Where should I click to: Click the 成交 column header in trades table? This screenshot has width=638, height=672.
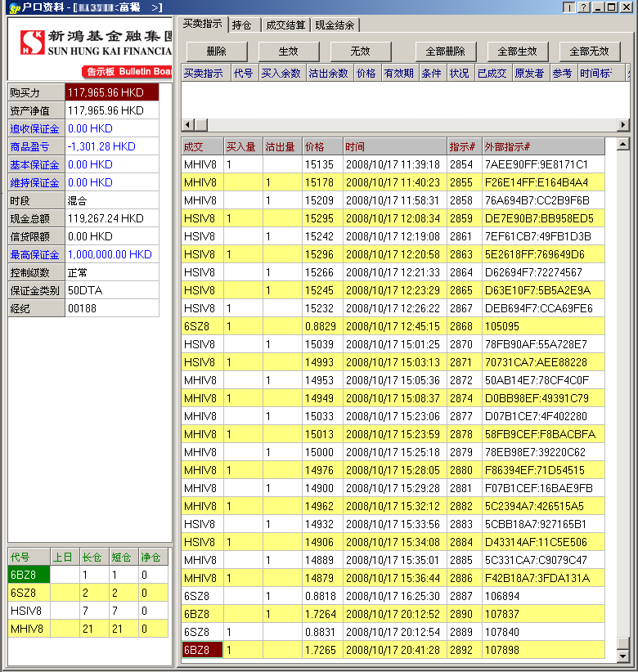coord(202,146)
